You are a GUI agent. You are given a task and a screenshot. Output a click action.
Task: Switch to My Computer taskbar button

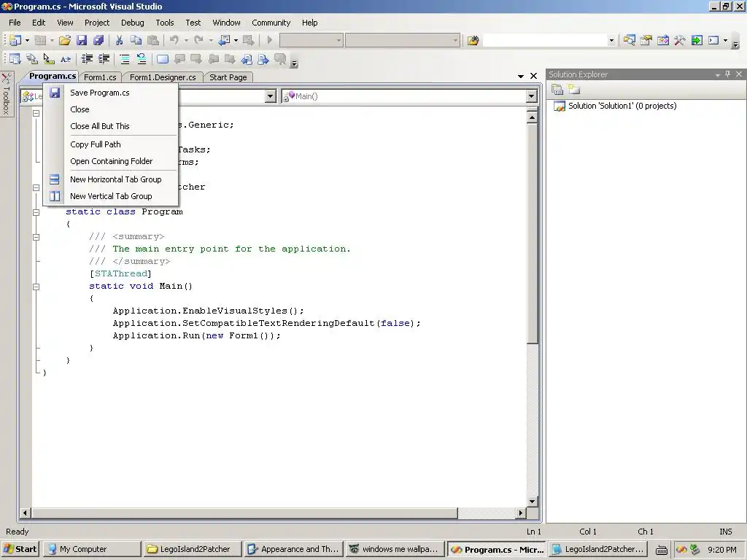click(92, 549)
